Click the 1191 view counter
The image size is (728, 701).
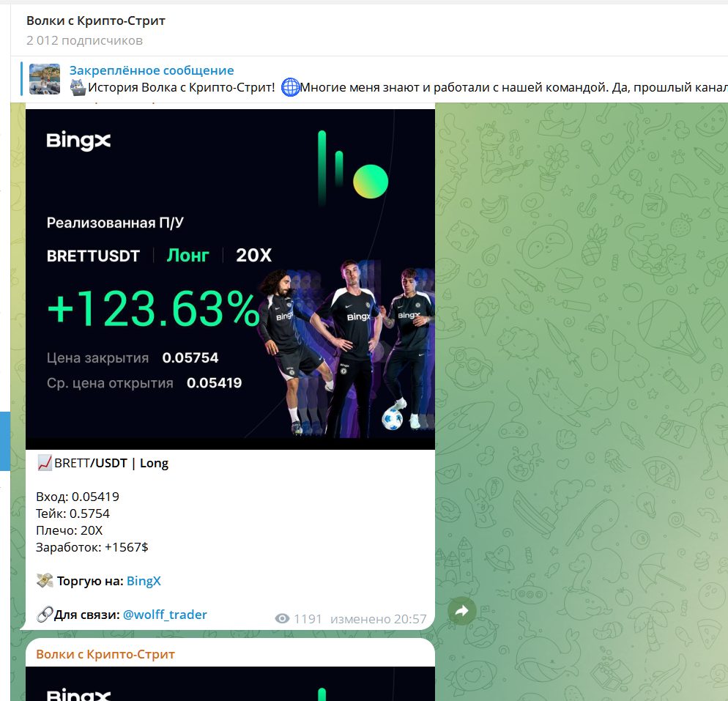coord(308,619)
